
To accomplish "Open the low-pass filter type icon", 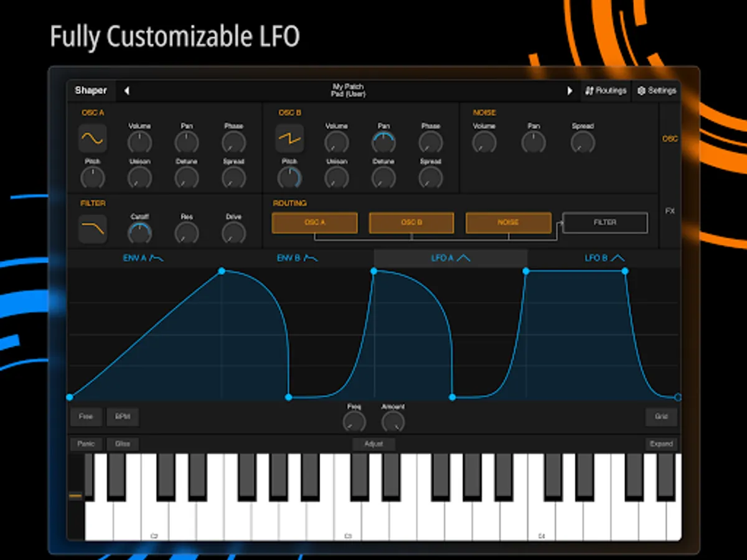I will click(x=92, y=229).
